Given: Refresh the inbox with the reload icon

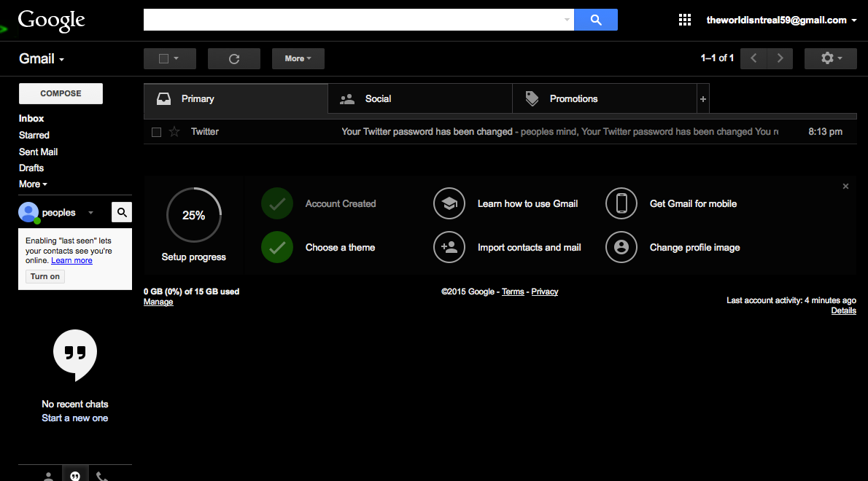Looking at the screenshot, I should coord(234,58).
